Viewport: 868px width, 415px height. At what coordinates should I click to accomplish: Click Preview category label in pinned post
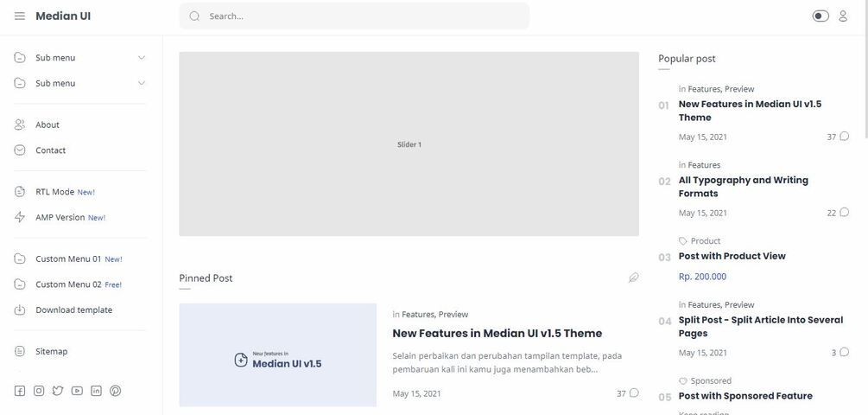[453, 314]
